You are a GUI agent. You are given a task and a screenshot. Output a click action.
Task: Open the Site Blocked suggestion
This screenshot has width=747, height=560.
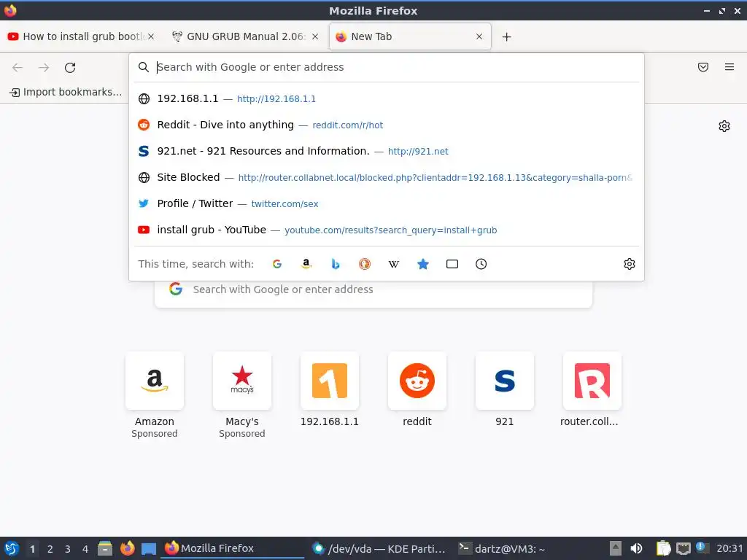(x=387, y=177)
